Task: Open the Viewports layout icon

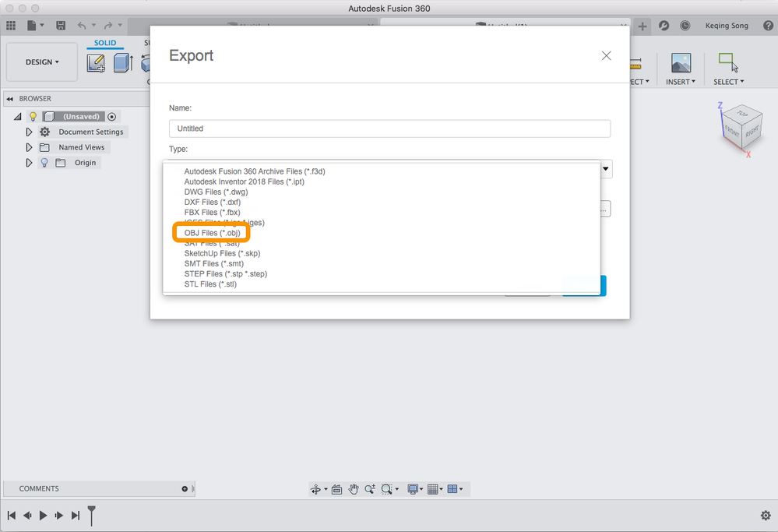Action: pos(452,489)
